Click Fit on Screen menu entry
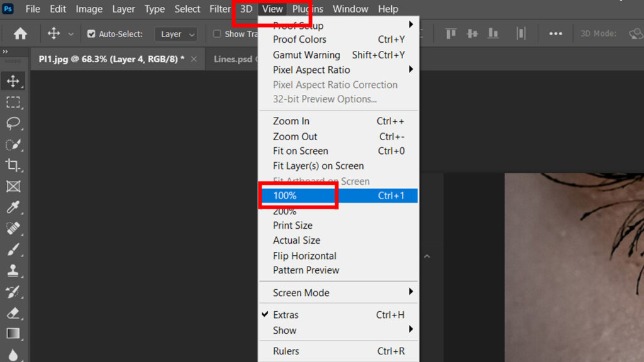Image resolution: width=644 pixels, height=362 pixels. pyautogui.click(x=301, y=151)
